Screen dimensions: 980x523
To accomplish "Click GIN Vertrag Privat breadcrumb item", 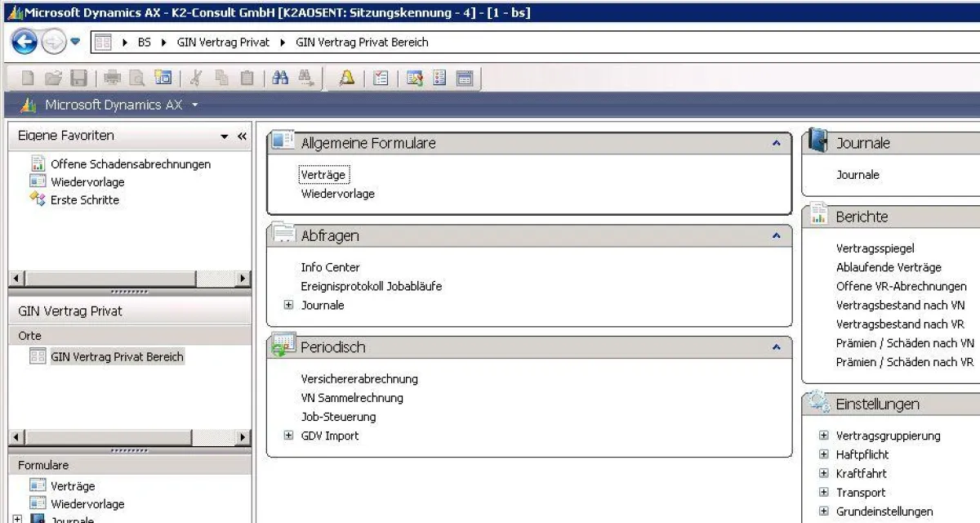I will click(222, 42).
